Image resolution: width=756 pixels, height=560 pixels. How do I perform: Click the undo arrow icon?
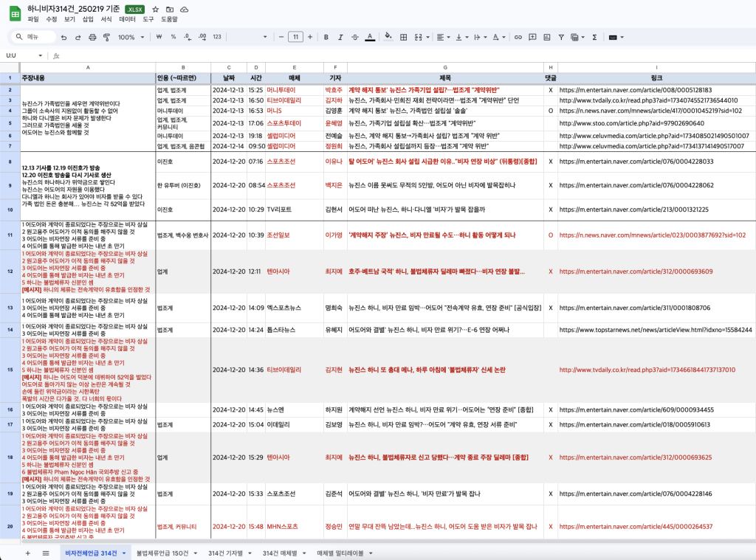(x=63, y=37)
